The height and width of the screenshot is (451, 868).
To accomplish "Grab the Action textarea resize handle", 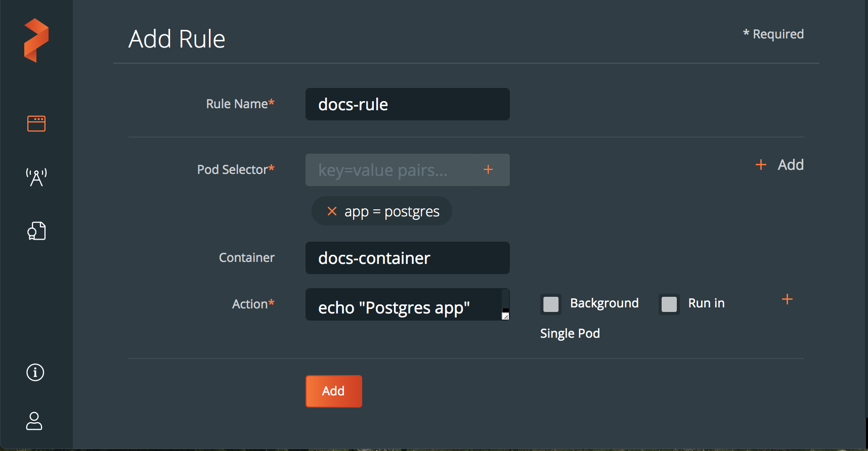I will coord(505,317).
